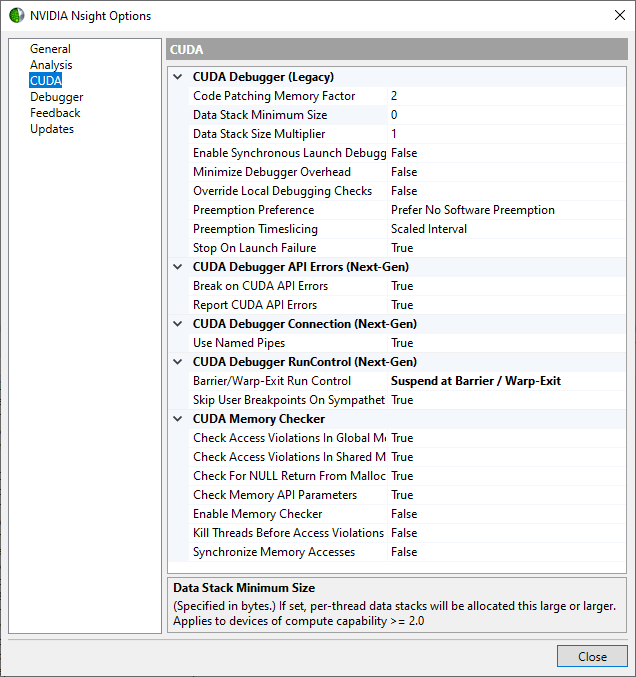Viewport: 636px width, 677px height.
Task: Select Check Access Violations In Global Memory value
Action: tap(506, 438)
